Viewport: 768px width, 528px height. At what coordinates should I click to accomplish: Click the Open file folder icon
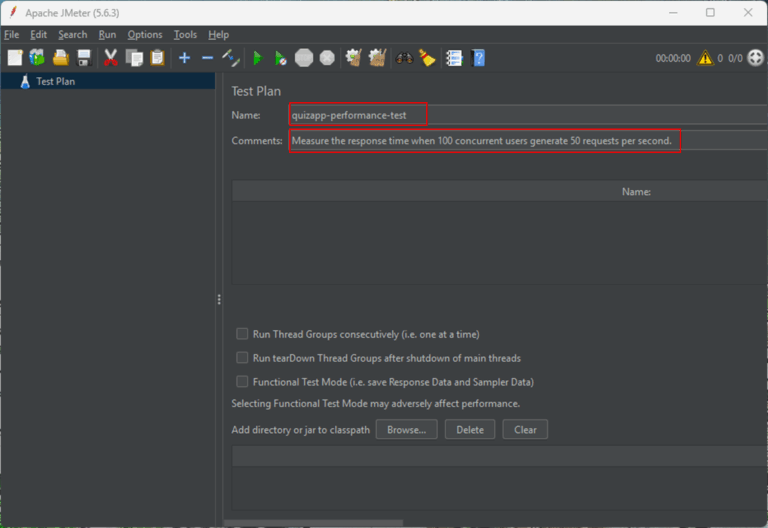61,58
